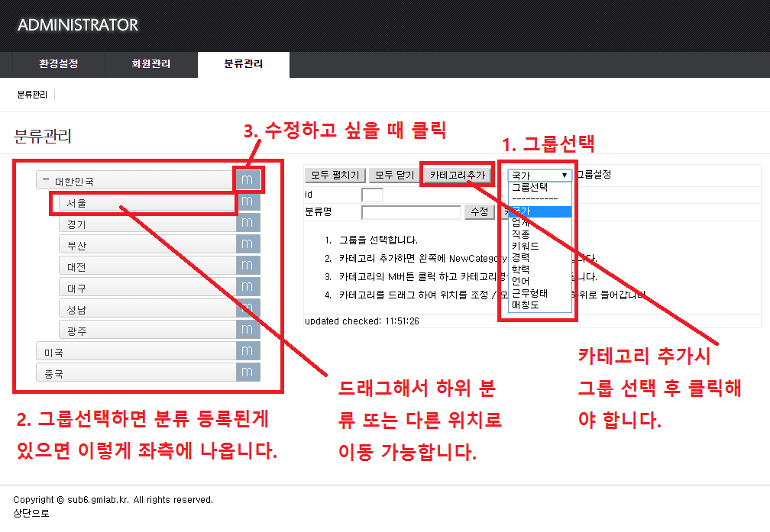Select the M icon beside 성남
The width and height of the screenshot is (770, 532).
pos(250,308)
